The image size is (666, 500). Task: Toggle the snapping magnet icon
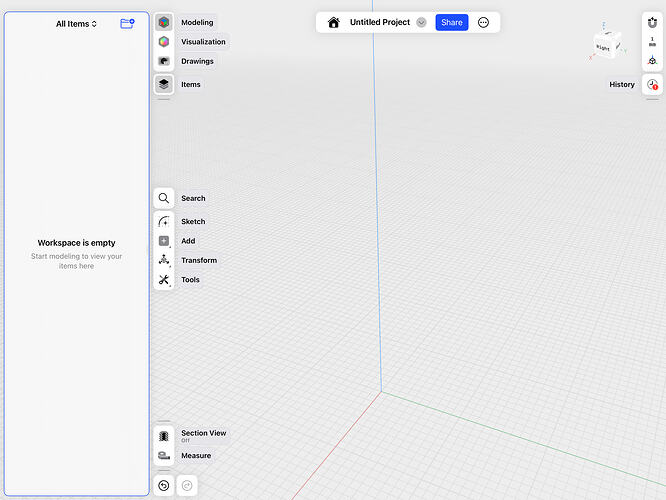[652, 23]
